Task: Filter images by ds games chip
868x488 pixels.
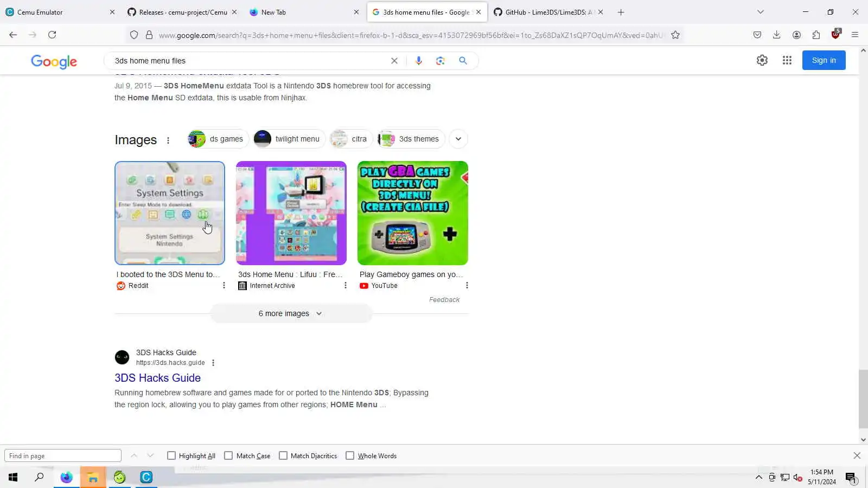Action: pos(218,139)
